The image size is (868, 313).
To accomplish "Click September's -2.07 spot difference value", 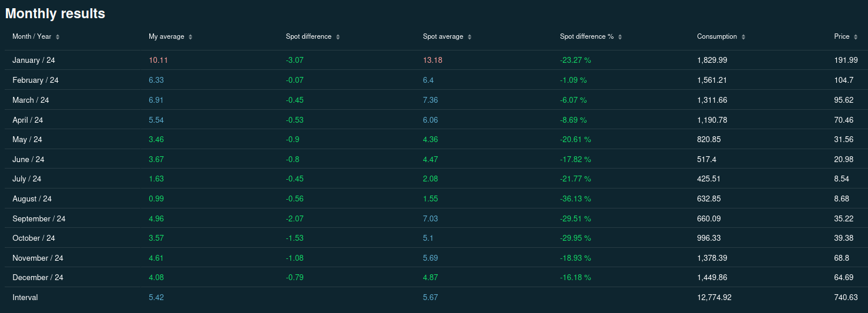I will (x=294, y=219).
